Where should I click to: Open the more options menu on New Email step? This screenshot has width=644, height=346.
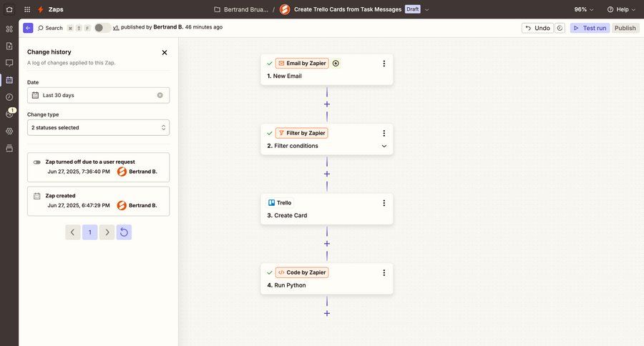(384, 64)
